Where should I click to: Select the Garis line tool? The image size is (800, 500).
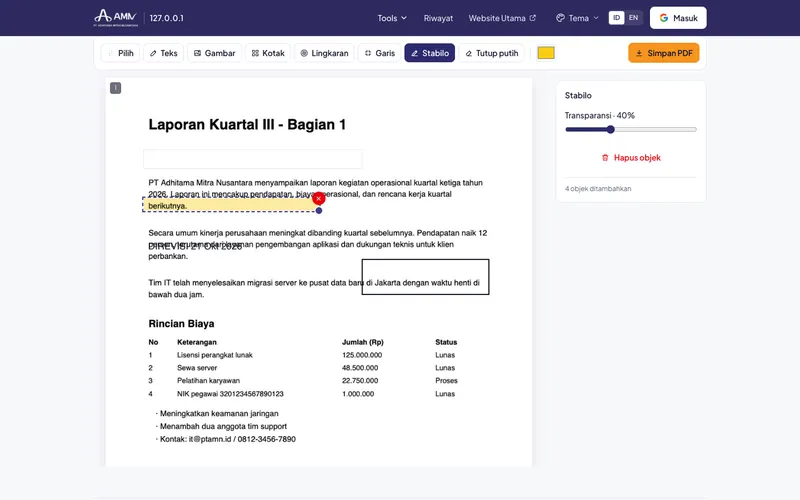380,53
